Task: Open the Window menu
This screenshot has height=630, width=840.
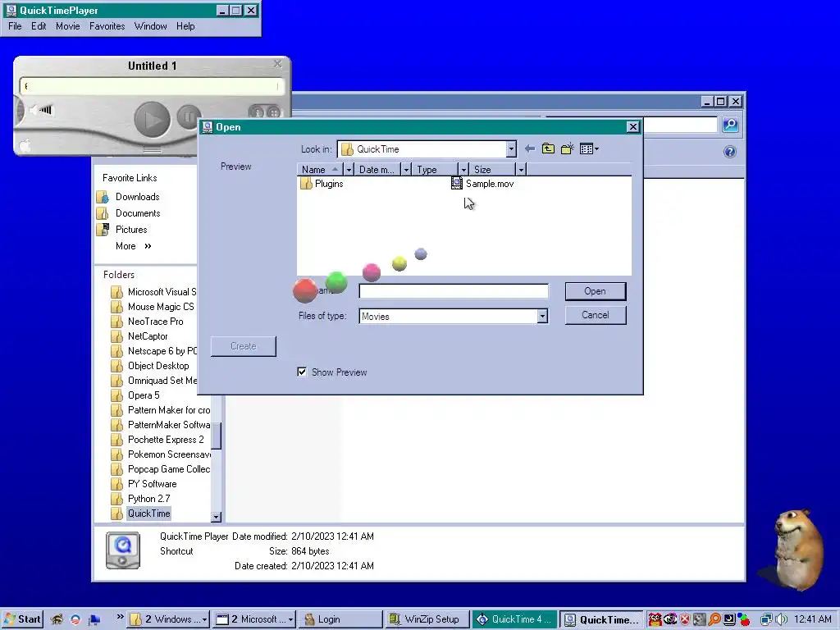Action: point(151,25)
